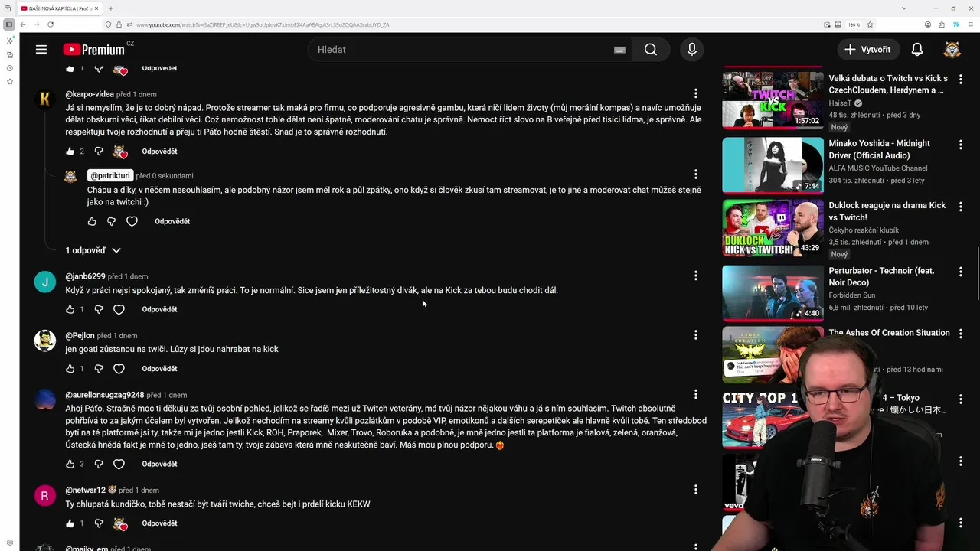This screenshot has width=980, height=551.
Task: Reset the 160% zoom level indicator
Action: (x=854, y=24)
